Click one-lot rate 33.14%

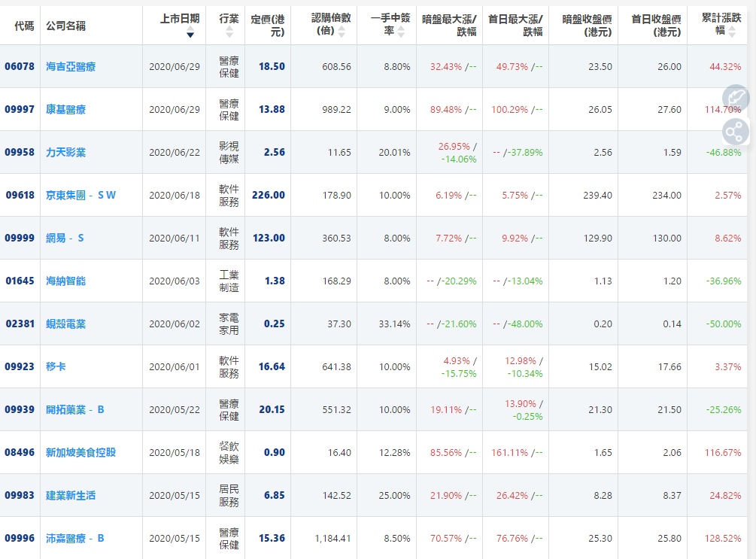[x=394, y=324]
